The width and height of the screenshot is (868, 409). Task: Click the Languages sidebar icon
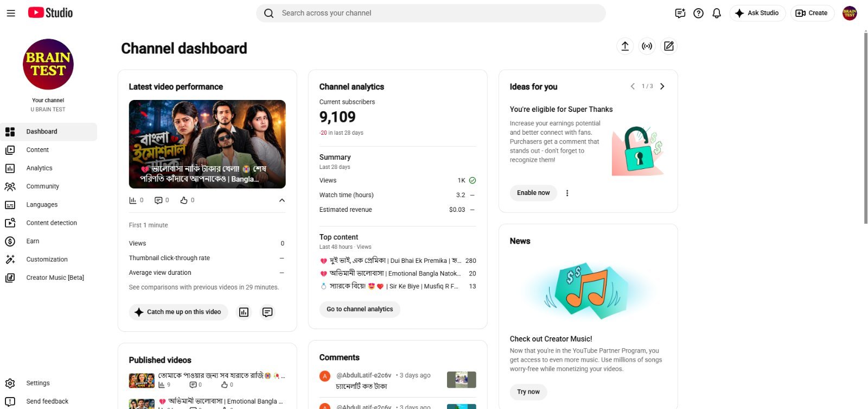tap(10, 205)
